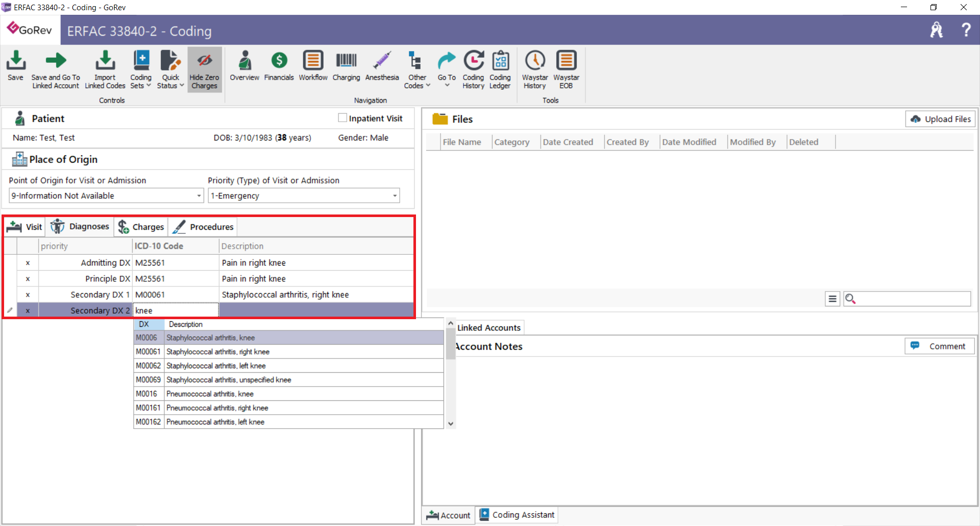Switch to the Procedures tab

pyautogui.click(x=203, y=227)
